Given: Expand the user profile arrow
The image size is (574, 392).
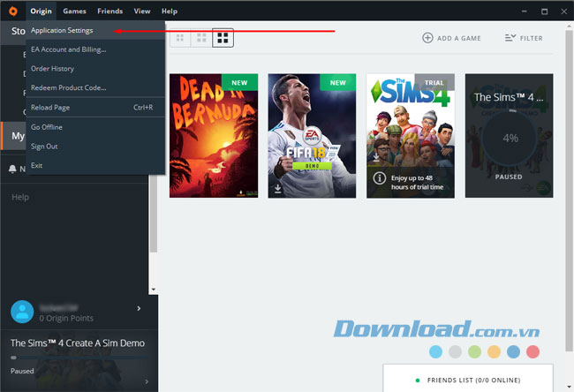Looking at the screenshot, I should click(x=139, y=308).
